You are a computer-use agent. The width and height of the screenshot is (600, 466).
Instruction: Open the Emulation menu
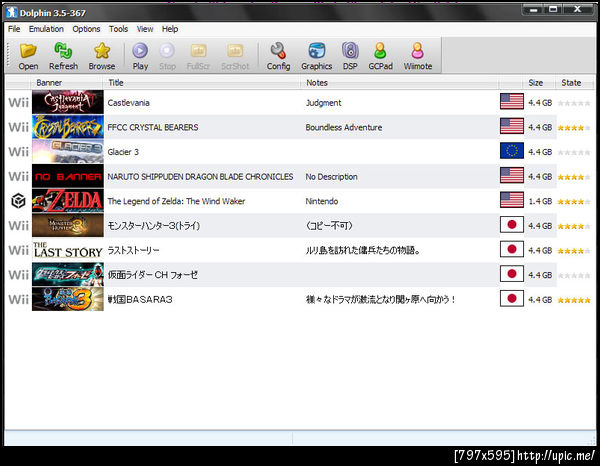(46, 29)
